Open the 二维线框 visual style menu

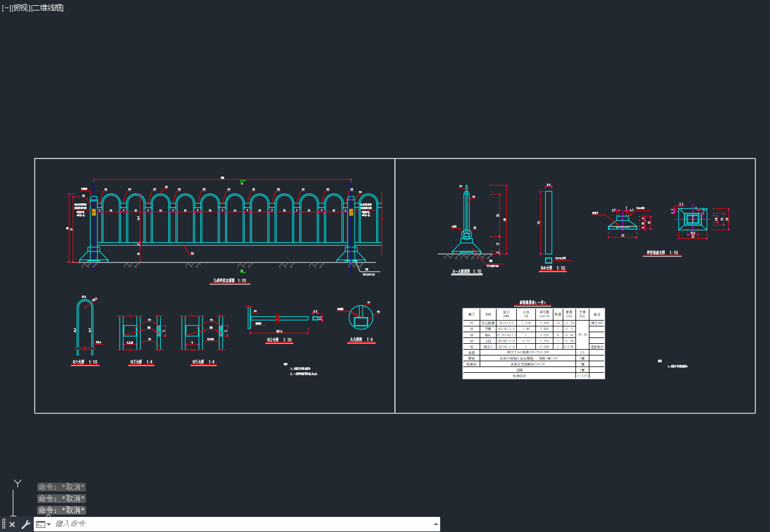(47, 8)
